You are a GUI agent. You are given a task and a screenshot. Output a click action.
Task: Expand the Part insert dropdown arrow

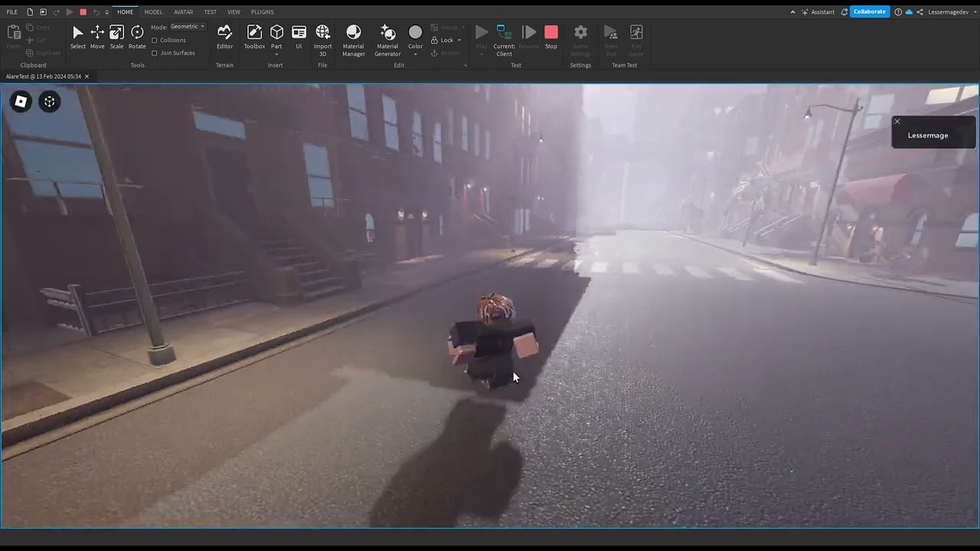click(276, 54)
